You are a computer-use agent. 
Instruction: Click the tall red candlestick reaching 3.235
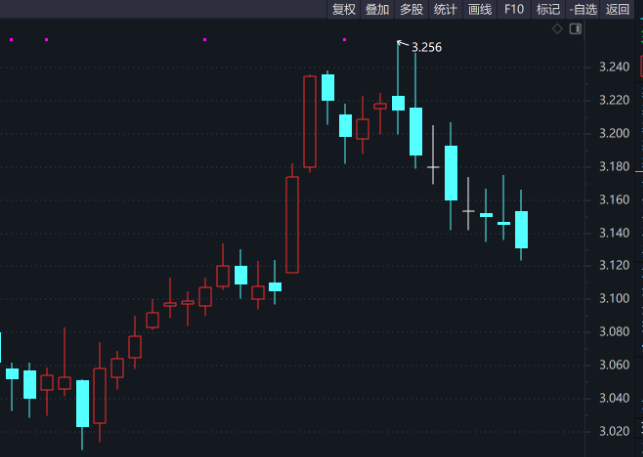(310, 122)
